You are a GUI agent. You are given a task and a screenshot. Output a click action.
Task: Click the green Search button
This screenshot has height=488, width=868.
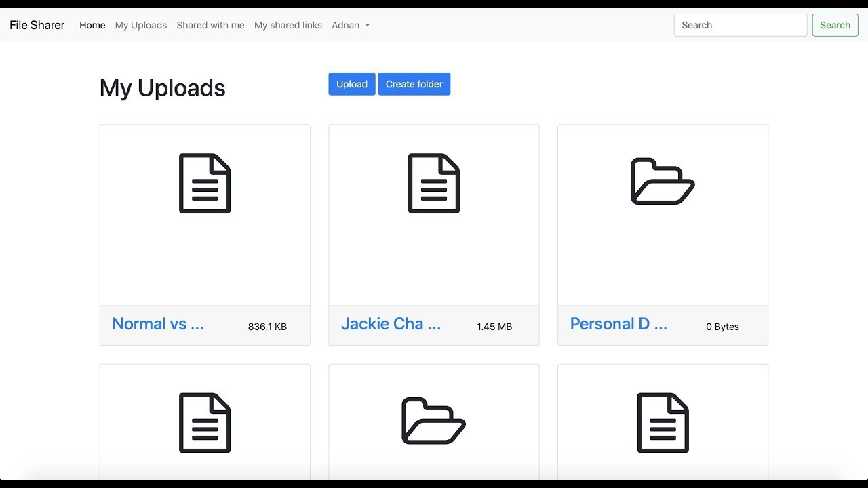835,25
